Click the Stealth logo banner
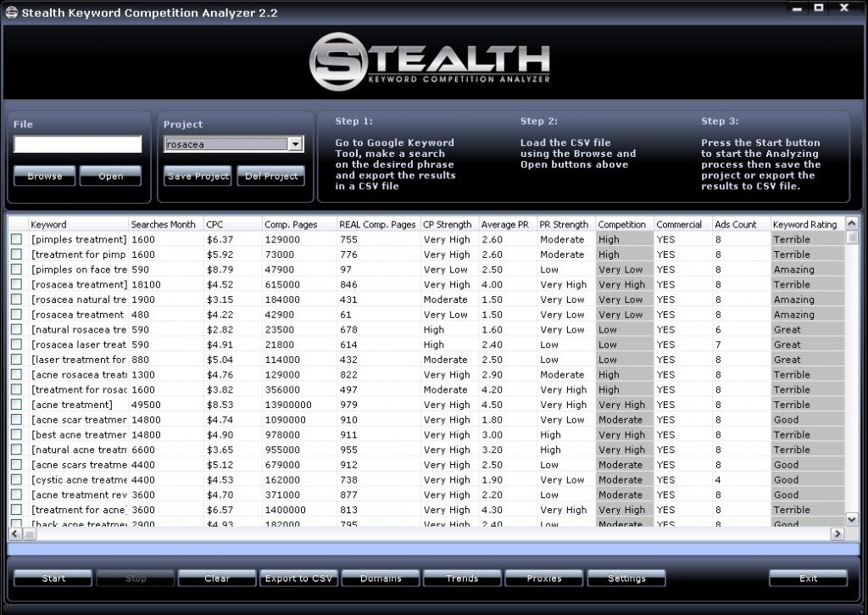Viewport: 868px width, 615px height. coord(430,59)
